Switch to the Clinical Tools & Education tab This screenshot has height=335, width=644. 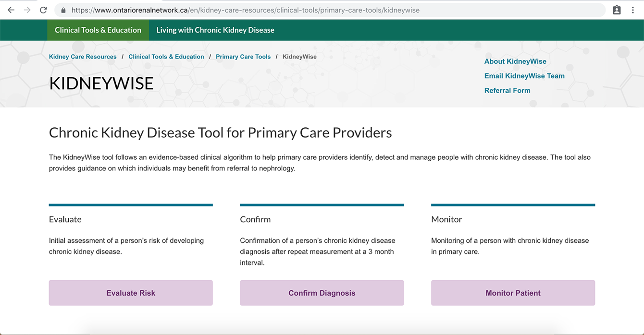pos(98,30)
